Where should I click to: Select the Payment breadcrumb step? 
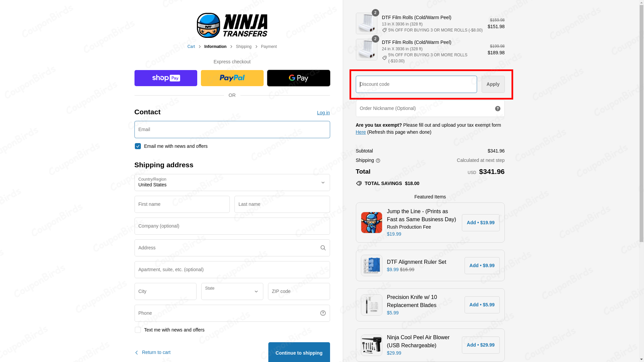(268, 47)
